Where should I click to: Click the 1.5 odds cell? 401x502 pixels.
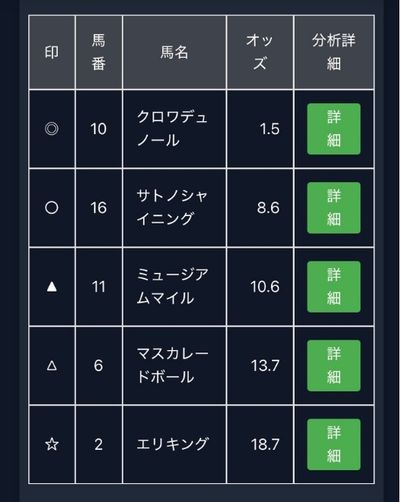tap(260, 129)
